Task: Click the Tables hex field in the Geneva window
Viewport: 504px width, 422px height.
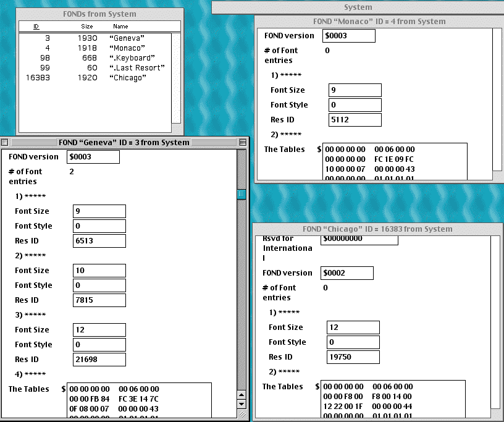Action: pyautogui.click(x=139, y=400)
